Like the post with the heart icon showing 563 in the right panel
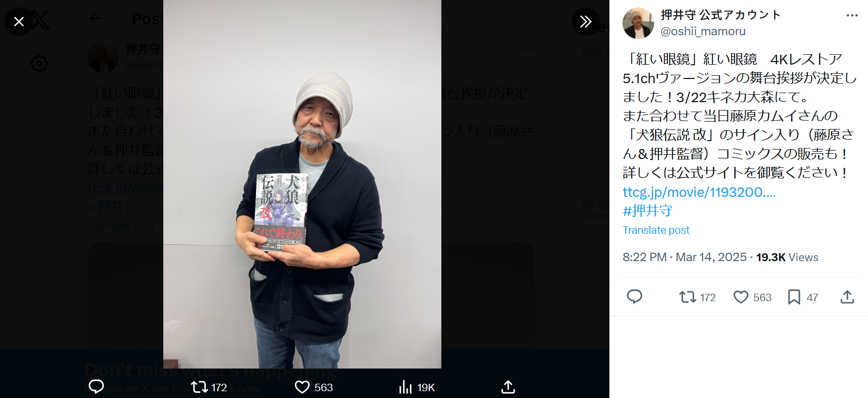868x398 pixels. click(x=752, y=297)
